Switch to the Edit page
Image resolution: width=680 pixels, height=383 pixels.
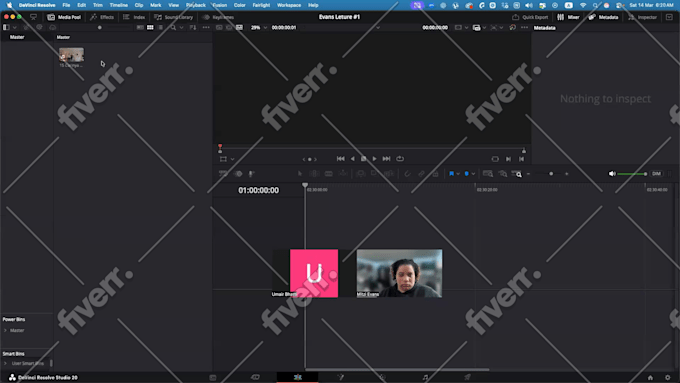(298, 377)
